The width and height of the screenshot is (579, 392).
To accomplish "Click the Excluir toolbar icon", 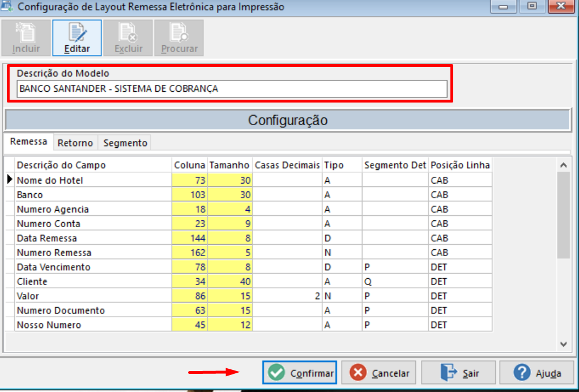I will (128, 38).
